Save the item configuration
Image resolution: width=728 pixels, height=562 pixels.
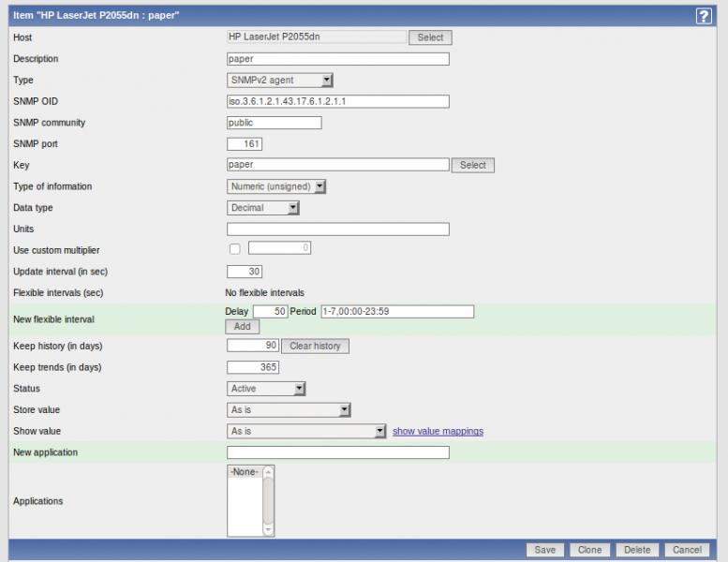[545, 550]
